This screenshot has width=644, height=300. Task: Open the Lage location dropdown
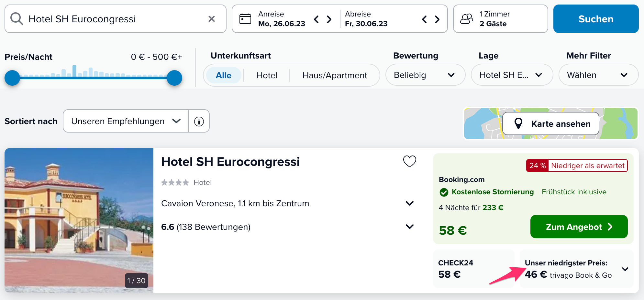tap(512, 75)
